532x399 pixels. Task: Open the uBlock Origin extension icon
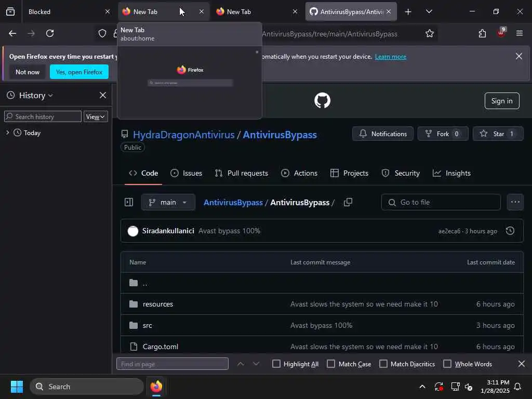point(501,33)
